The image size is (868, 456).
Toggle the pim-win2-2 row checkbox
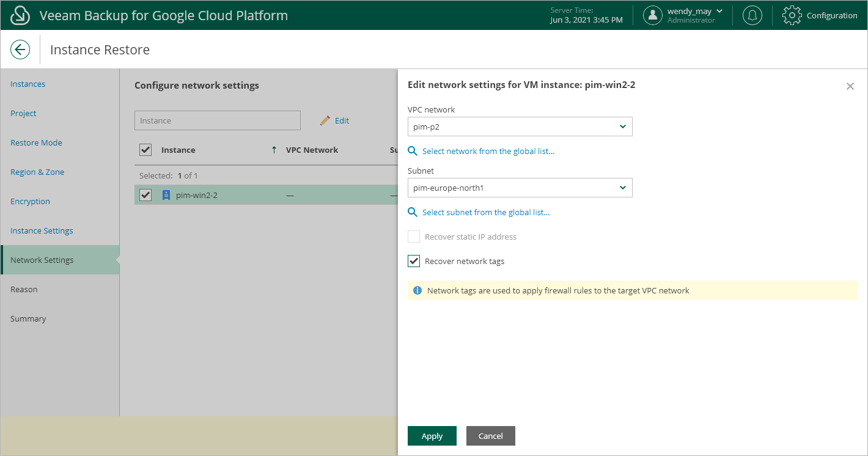(145, 195)
